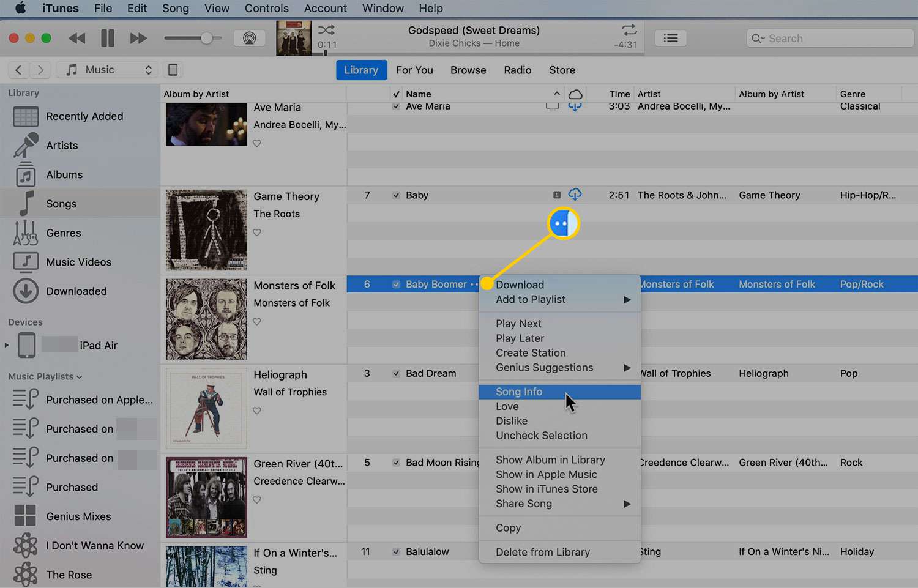Download Baby from iCloud
The height and width of the screenshot is (588, 918).
pos(575,195)
